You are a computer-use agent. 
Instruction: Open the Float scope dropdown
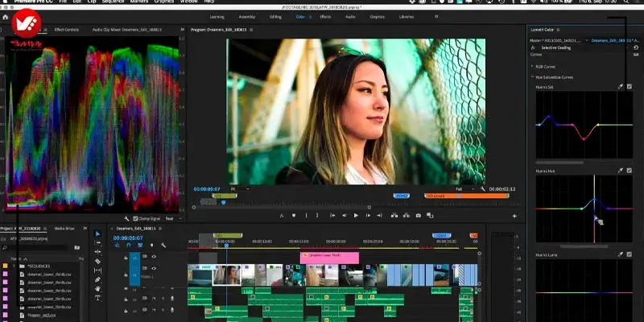click(175, 218)
